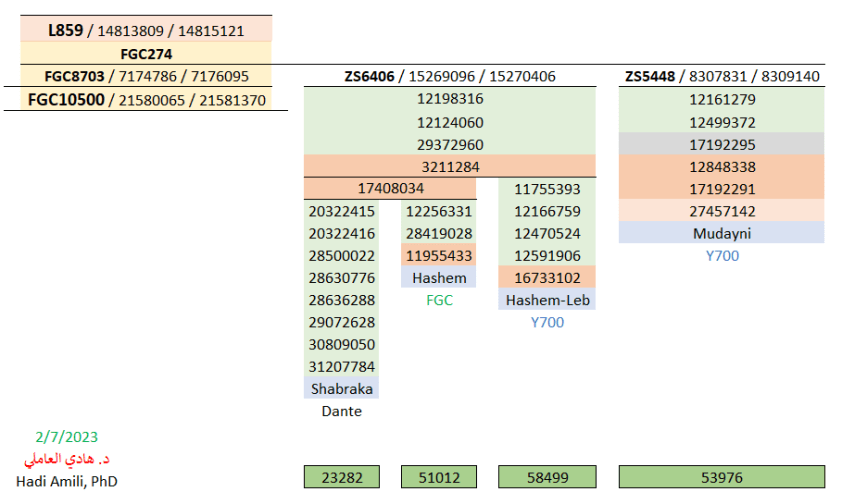The width and height of the screenshot is (842, 504).
Task: Click the green FGC text
Action: (x=439, y=300)
